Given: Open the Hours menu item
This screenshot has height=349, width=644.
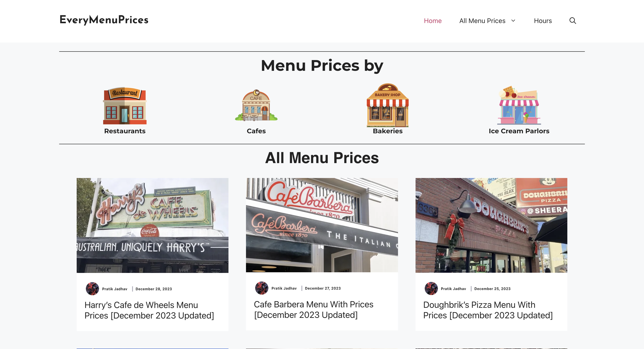Looking at the screenshot, I should pos(543,21).
